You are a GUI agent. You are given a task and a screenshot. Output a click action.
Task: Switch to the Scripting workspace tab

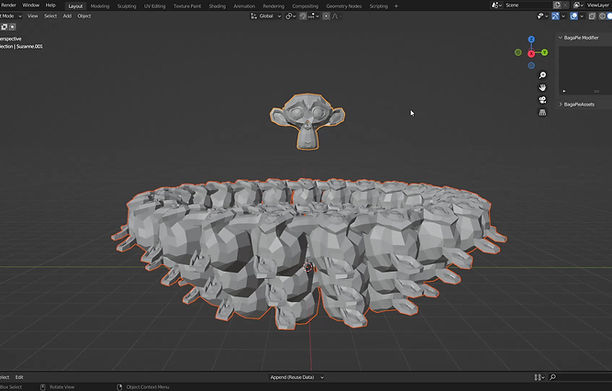tap(379, 6)
